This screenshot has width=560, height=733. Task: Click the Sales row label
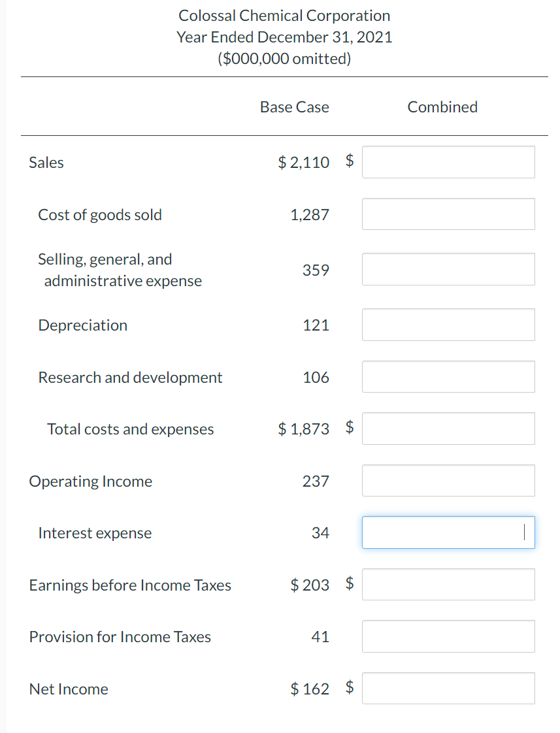(46, 163)
